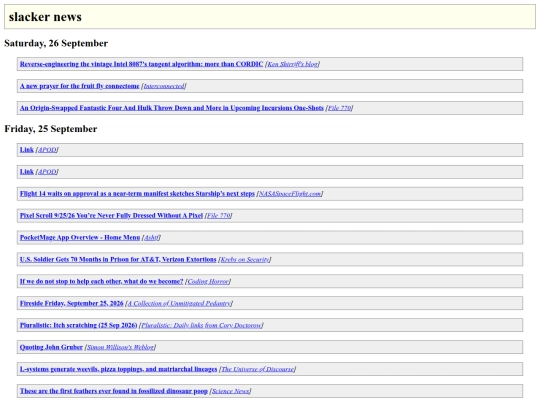This screenshot has height=405, width=540.
Task: Click File 770 source beside Pixel Scroll
Action: (218, 216)
